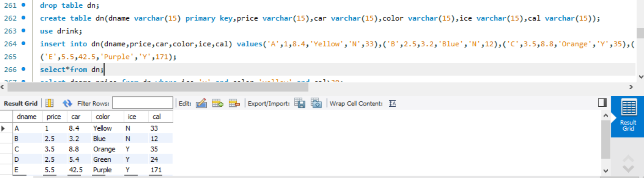This screenshot has width=644, height=178.
Task: Select the car cell '42.5'
Action: (x=79, y=170)
